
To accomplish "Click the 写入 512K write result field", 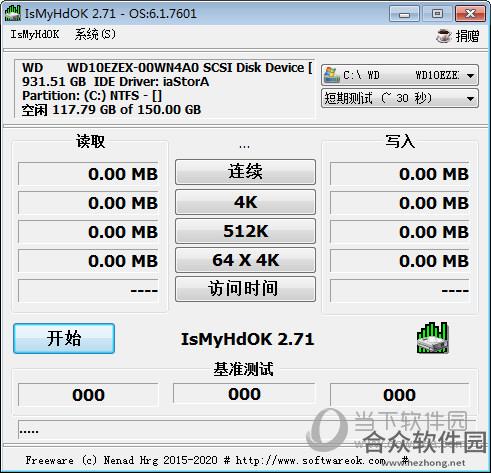I will [x=400, y=232].
